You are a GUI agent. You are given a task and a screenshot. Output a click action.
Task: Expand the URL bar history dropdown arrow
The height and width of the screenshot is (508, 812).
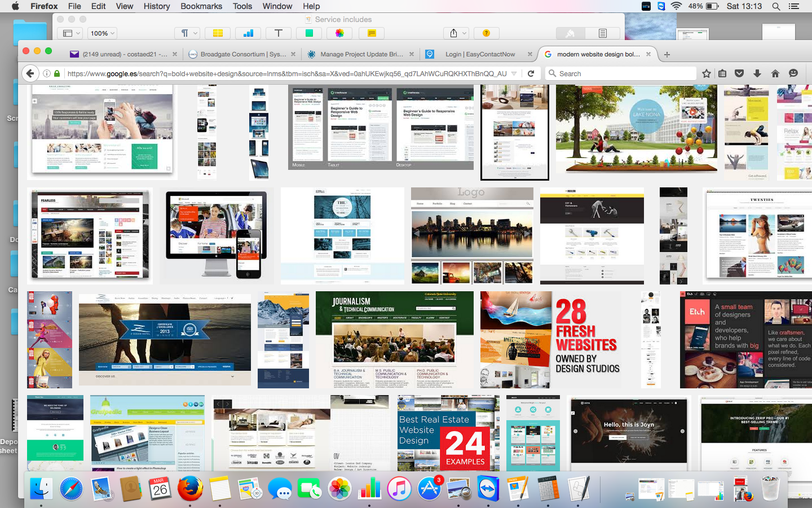(x=514, y=73)
